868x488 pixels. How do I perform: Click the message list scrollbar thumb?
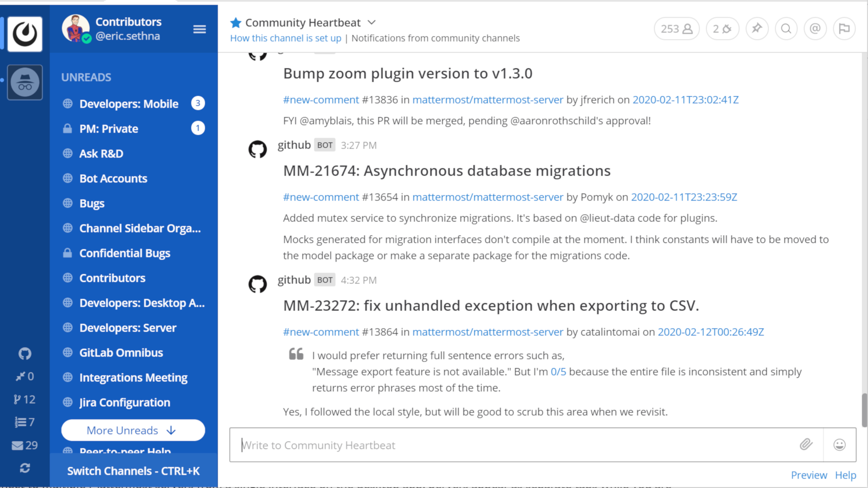864,410
